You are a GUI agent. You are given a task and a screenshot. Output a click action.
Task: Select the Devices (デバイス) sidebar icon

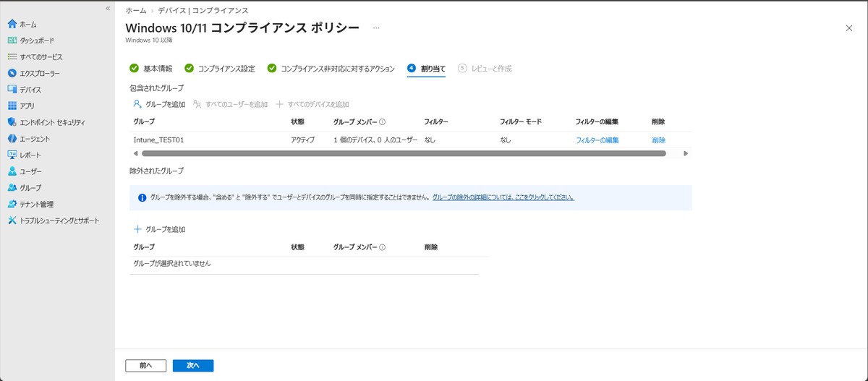pos(12,90)
